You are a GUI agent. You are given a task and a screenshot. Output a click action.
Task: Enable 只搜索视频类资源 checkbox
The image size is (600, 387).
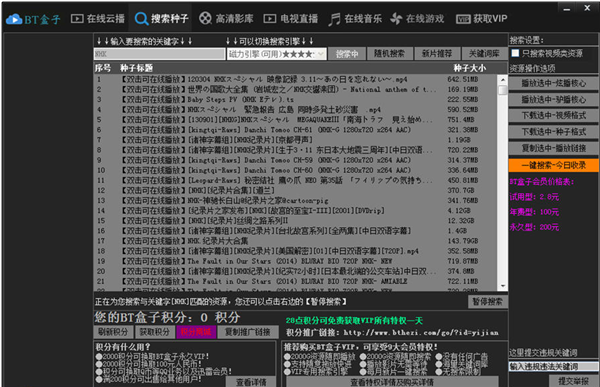pyautogui.click(x=515, y=53)
